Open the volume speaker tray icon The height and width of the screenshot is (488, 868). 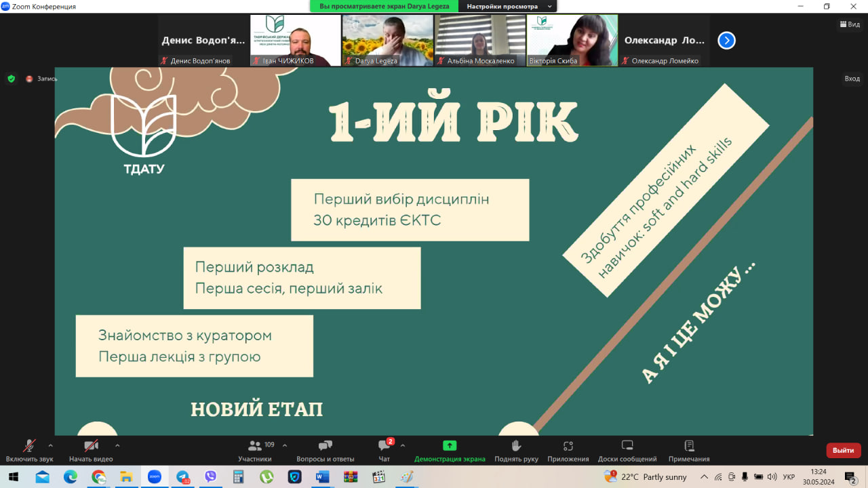point(772,477)
